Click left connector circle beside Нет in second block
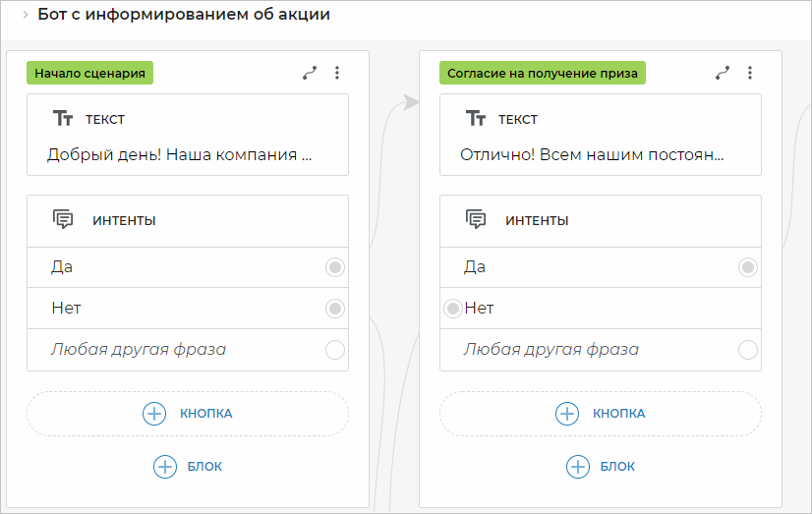 (x=452, y=309)
